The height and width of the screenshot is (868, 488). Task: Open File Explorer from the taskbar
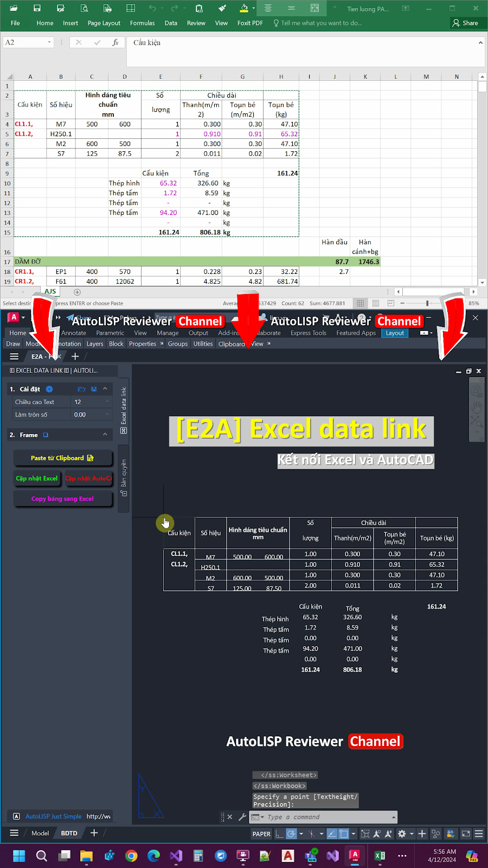86,856
